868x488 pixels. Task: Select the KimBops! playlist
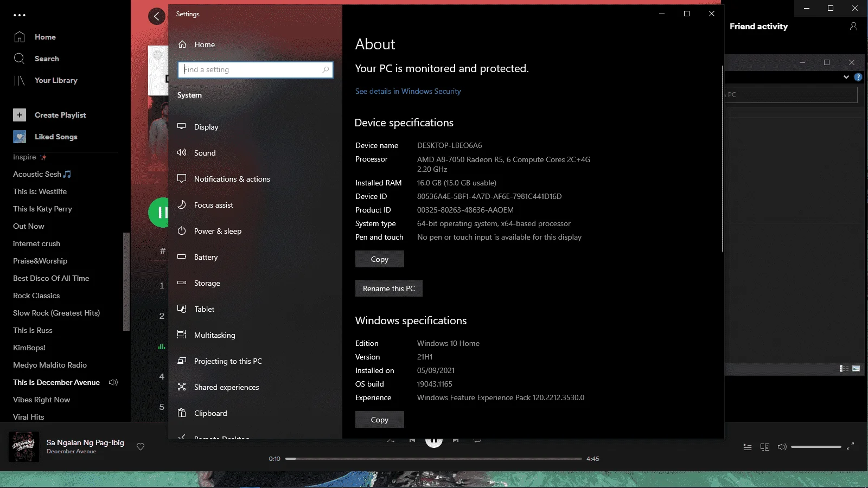(29, 348)
